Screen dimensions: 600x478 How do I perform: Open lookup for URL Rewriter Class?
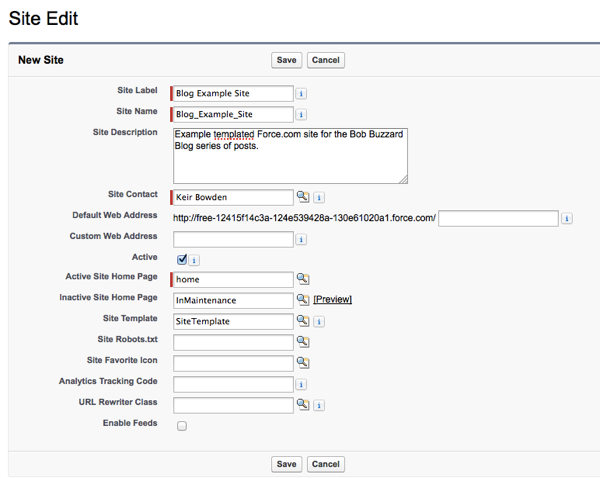click(303, 405)
